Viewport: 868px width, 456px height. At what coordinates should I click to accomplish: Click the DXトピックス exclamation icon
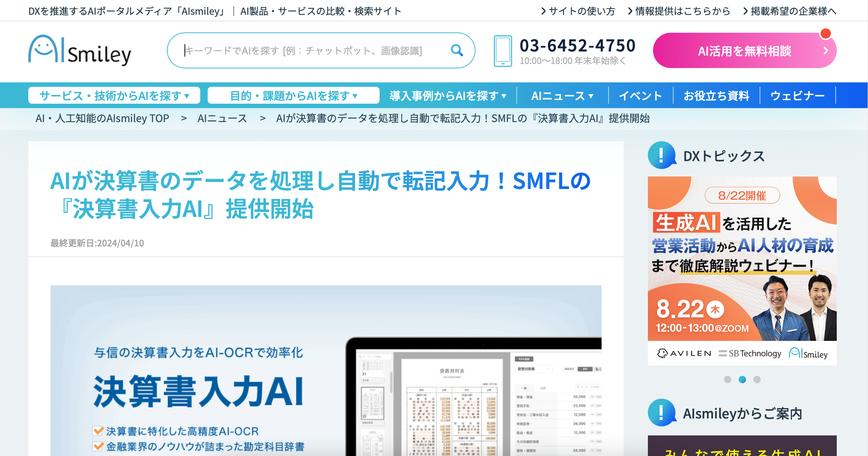[x=662, y=155]
